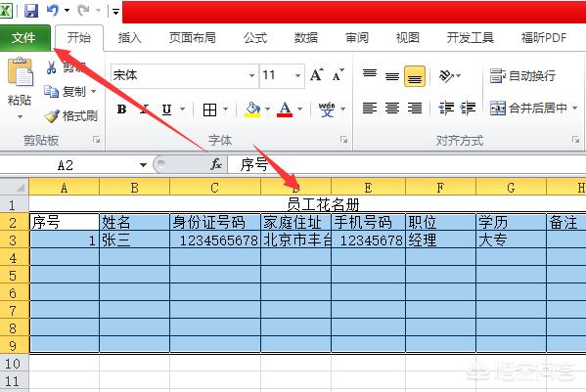
Task: Open the 文件 File menu tab
Action: (24, 37)
